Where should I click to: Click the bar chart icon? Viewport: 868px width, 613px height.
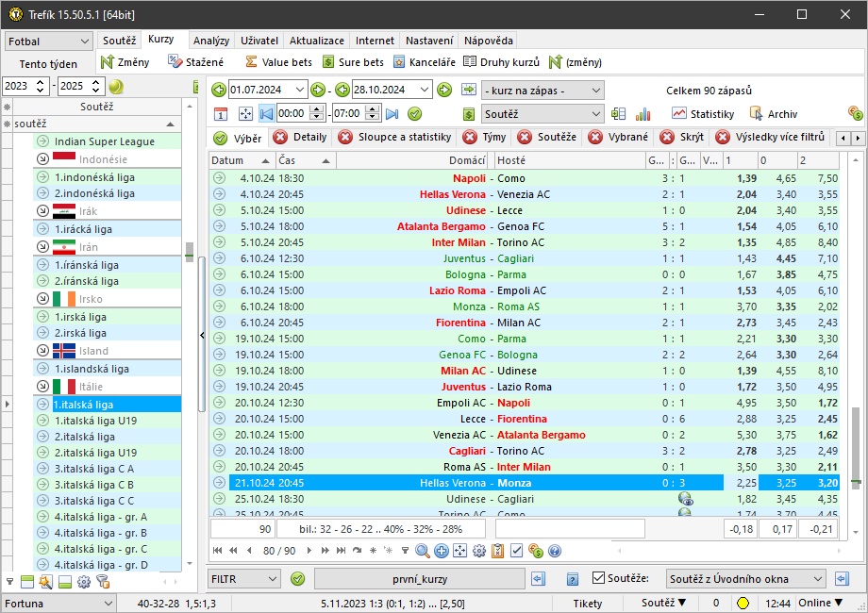(x=643, y=114)
